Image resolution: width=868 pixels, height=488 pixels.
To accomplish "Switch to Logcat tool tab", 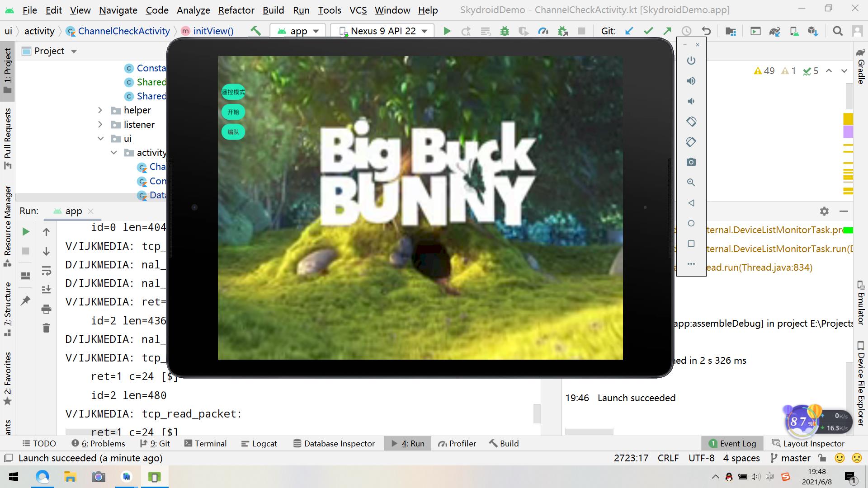I will pyautogui.click(x=259, y=444).
